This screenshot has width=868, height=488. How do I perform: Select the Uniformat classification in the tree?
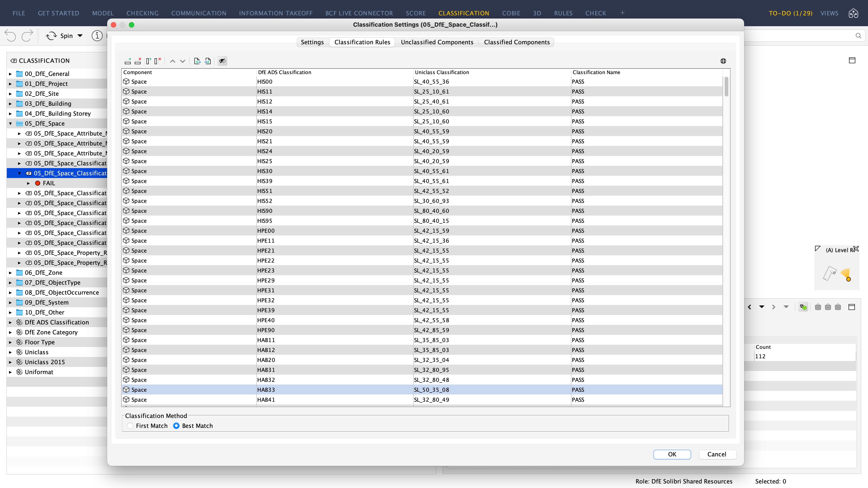pyautogui.click(x=39, y=372)
